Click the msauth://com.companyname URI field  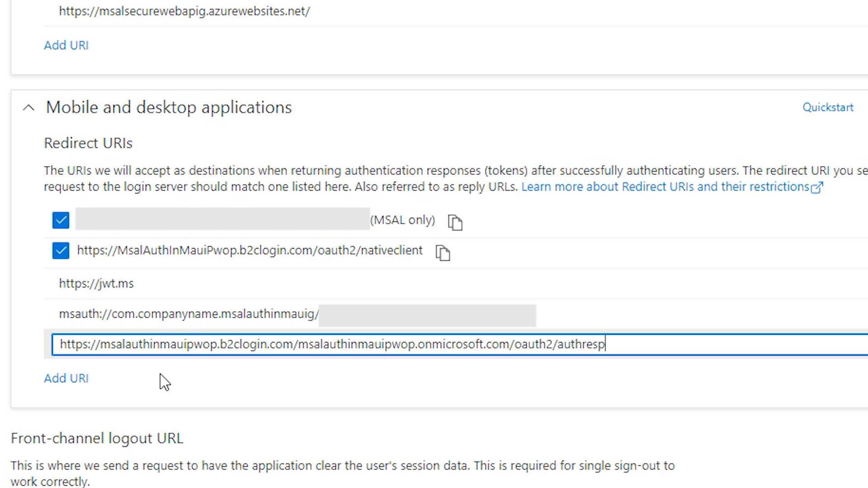click(189, 314)
